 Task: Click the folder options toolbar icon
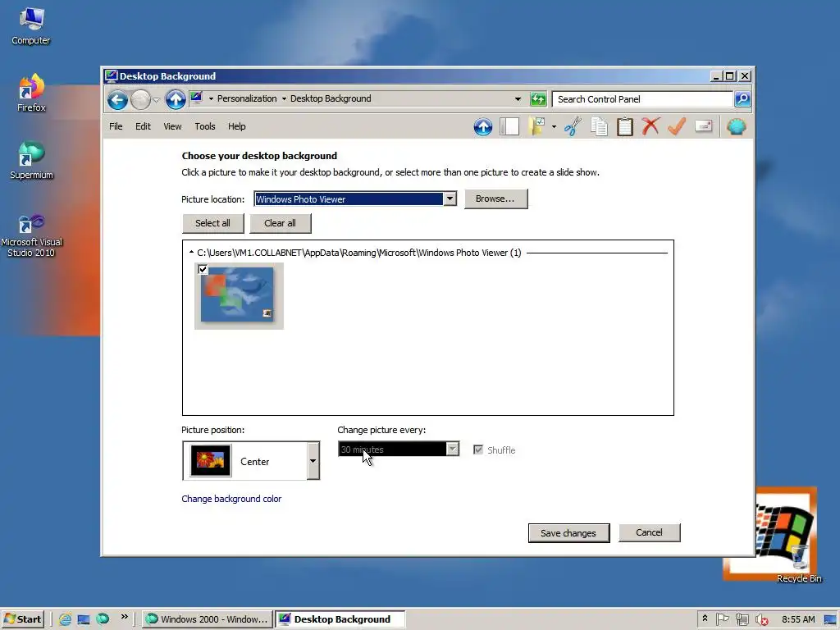pyautogui.click(x=536, y=127)
